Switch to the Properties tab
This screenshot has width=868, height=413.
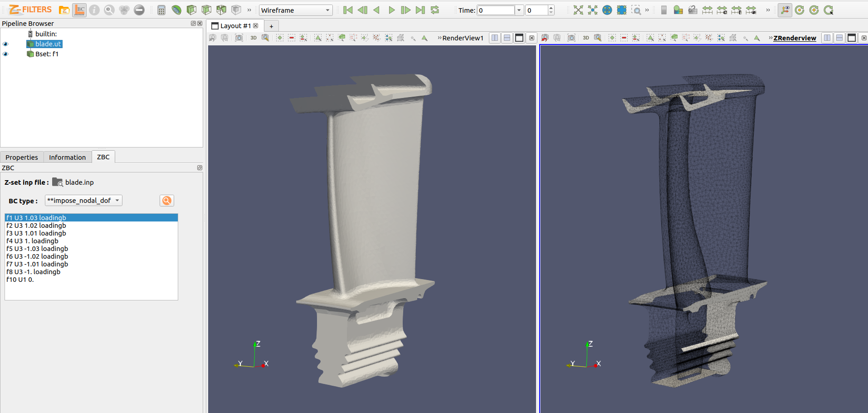22,157
